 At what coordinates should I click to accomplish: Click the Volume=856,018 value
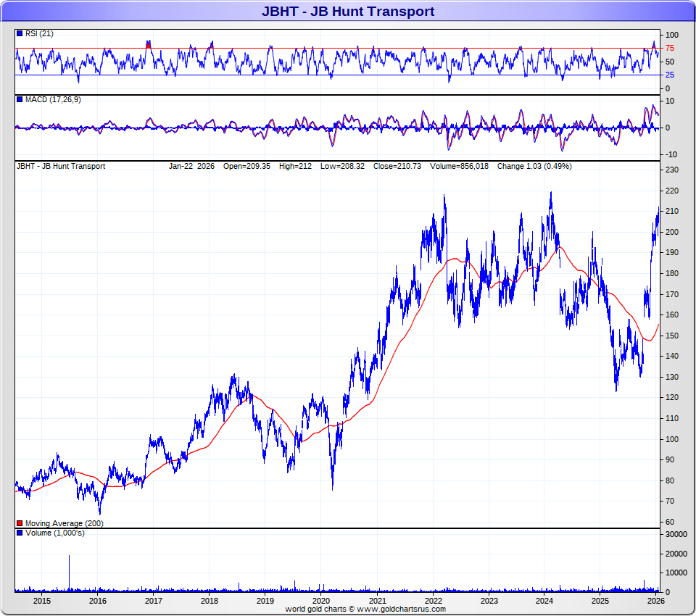459,166
